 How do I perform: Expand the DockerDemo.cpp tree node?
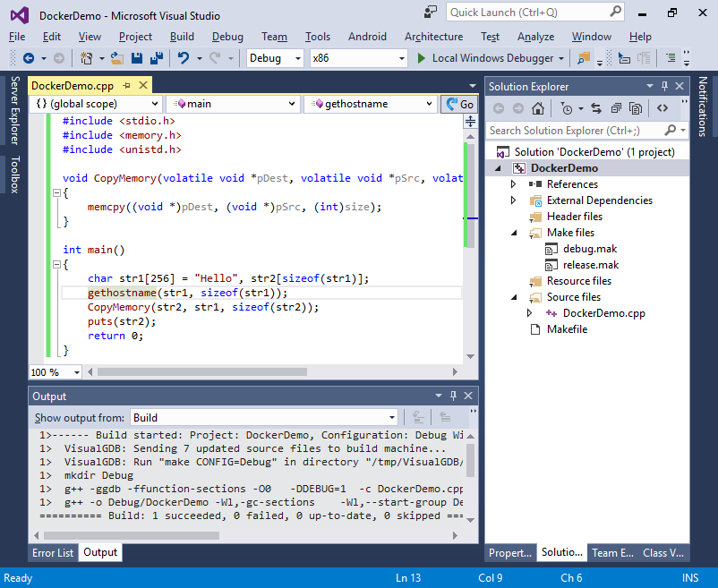pyautogui.click(x=529, y=313)
